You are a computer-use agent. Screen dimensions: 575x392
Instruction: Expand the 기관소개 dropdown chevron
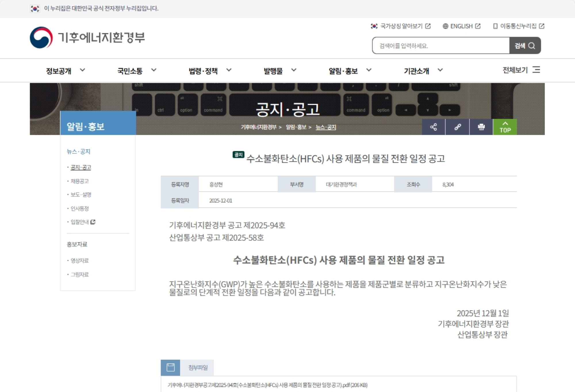click(x=440, y=70)
